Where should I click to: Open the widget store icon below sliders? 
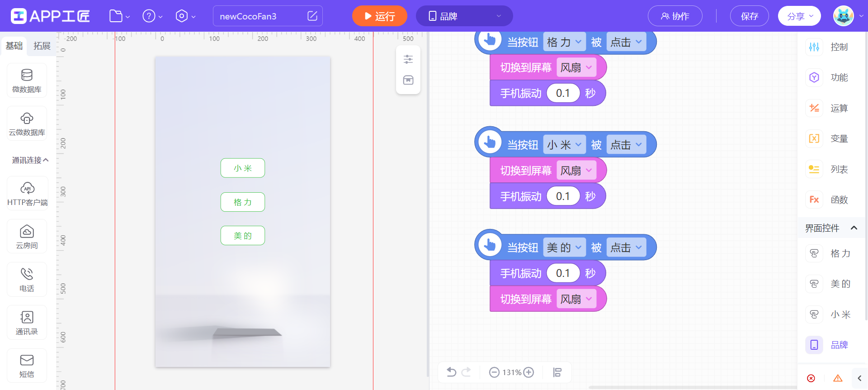408,80
